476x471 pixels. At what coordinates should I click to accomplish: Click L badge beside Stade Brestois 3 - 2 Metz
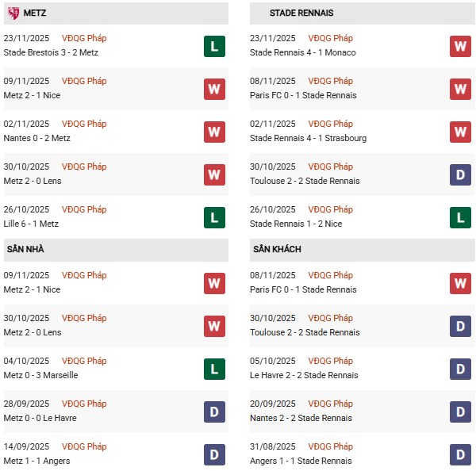(x=214, y=46)
